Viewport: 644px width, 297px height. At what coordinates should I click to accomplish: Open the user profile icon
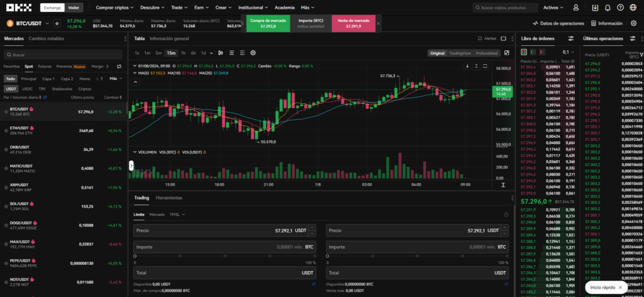click(x=576, y=8)
